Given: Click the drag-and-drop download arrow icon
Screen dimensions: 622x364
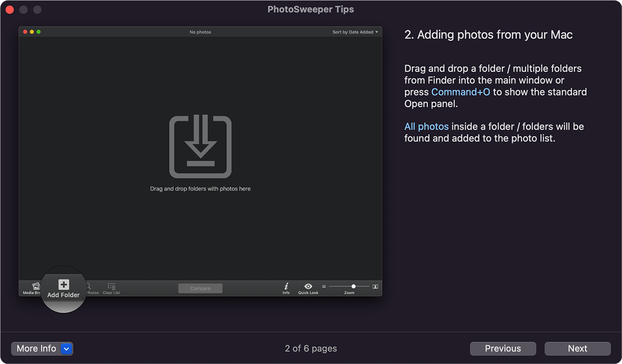Looking at the screenshot, I should tap(200, 147).
